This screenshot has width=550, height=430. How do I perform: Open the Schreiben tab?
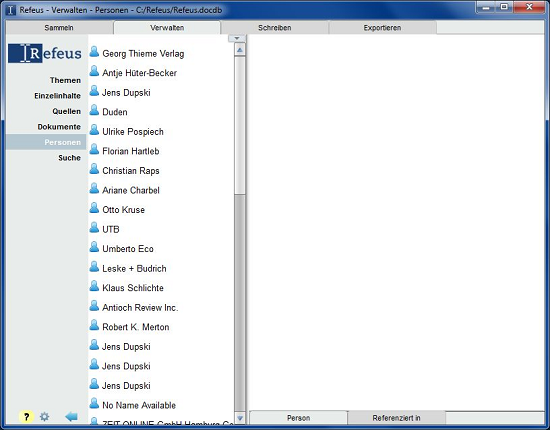(275, 28)
